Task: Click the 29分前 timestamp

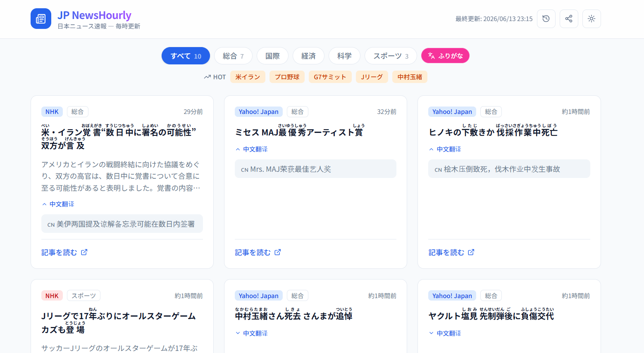Action: pos(193,111)
